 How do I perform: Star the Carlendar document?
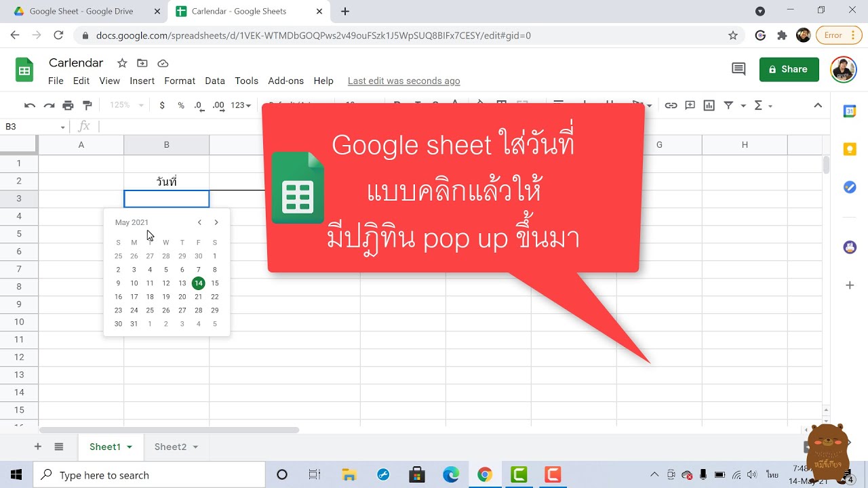[122, 63]
